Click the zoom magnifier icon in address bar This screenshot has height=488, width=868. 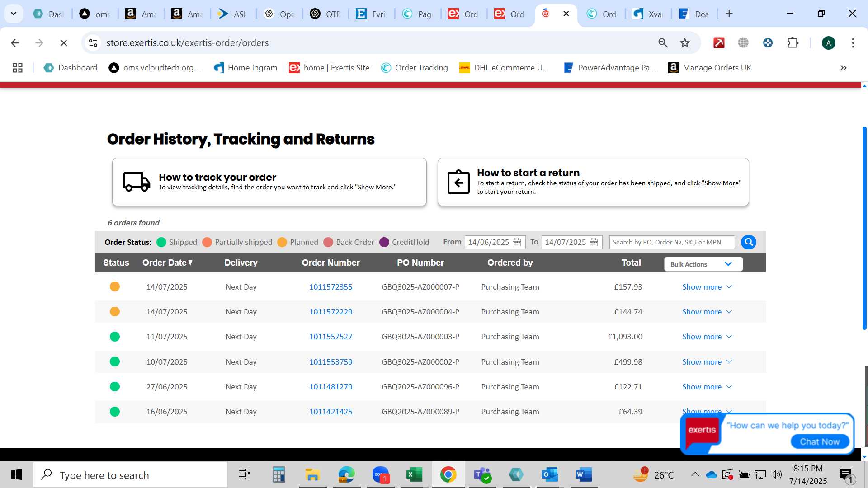click(x=663, y=43)
